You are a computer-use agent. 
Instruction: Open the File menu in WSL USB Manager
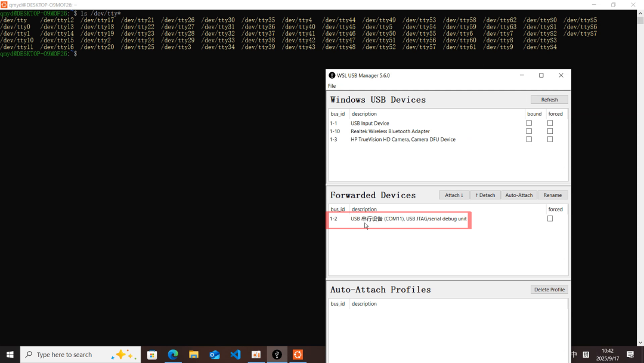tap(332, 86)
